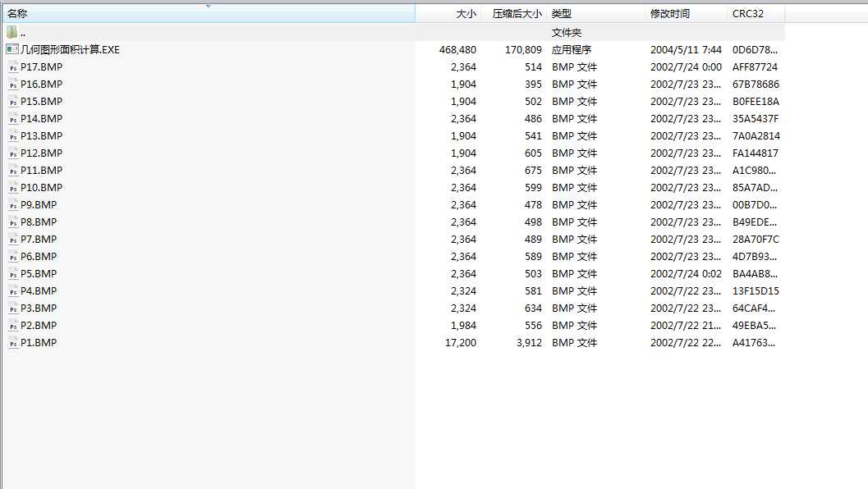Viewport: 868px width, 489px height.
Task: Click the CRC32 value 67B78686
Action: click(755, 84)
